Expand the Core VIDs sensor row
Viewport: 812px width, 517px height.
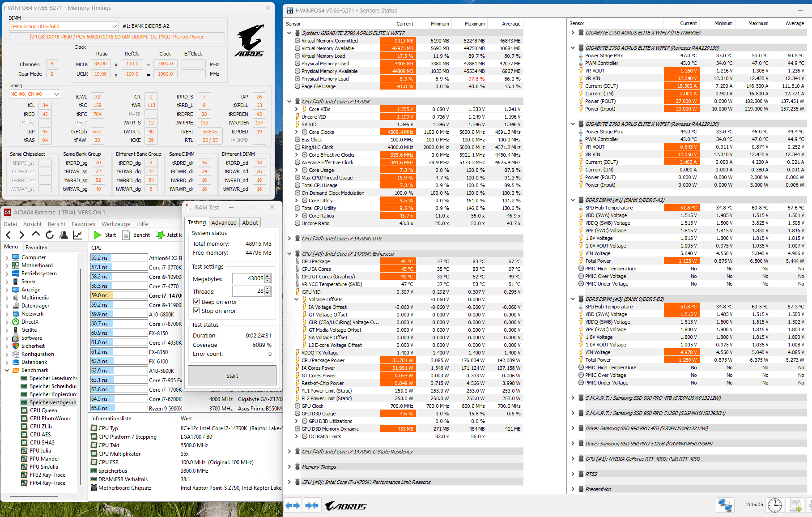click(296, 109)
